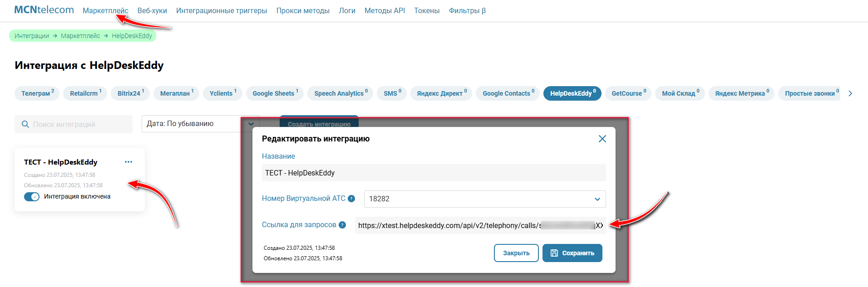This screenshot has width=868, height=287.
Task: Open the Дата: По убыванию sort dropdown
Action: tap(200, 124)
